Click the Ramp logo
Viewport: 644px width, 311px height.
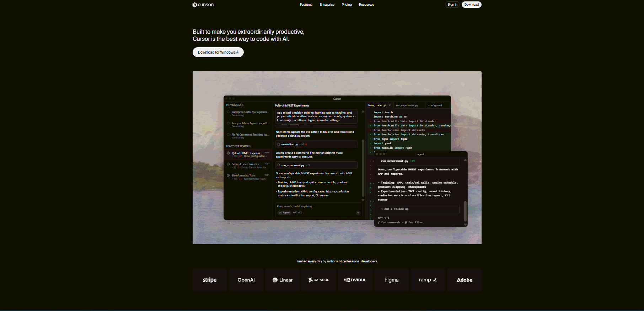(428, 280)
